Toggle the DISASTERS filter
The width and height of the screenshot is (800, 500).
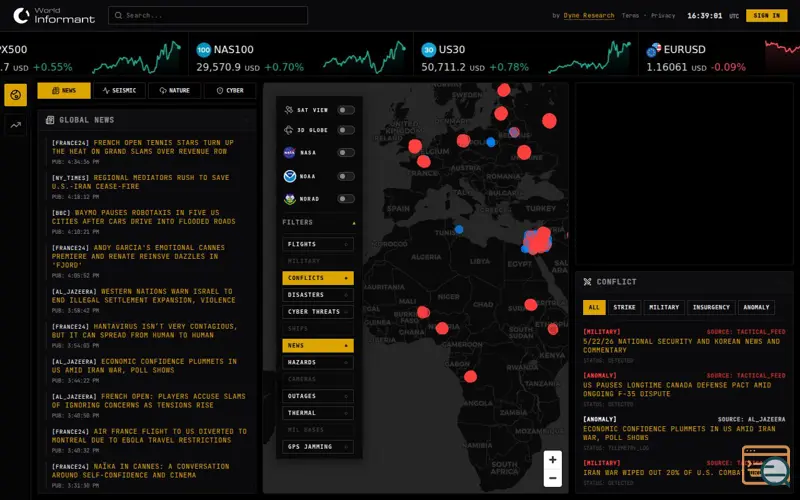(x=317, y=294)
